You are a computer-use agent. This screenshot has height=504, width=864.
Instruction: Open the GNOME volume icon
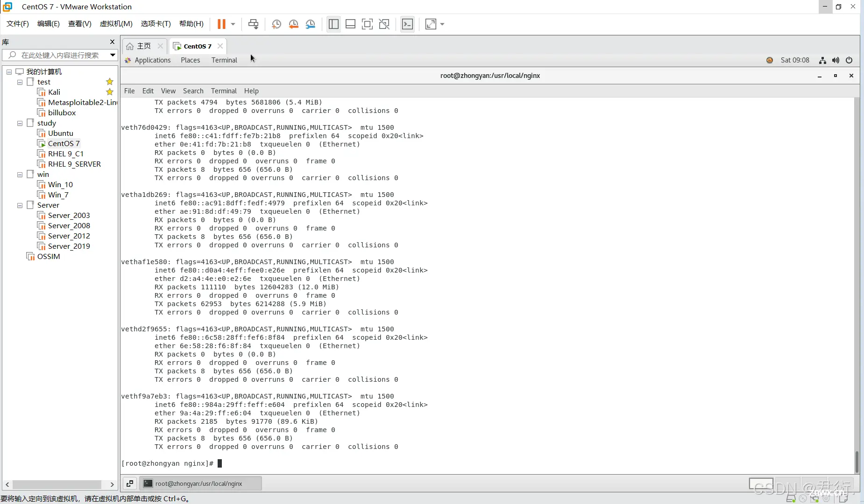pos(836,60)
